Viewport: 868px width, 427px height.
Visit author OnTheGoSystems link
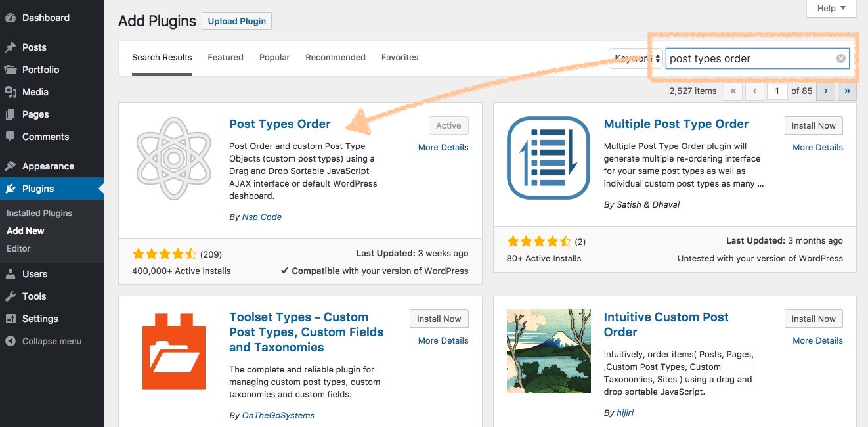(x=278, y=416)
